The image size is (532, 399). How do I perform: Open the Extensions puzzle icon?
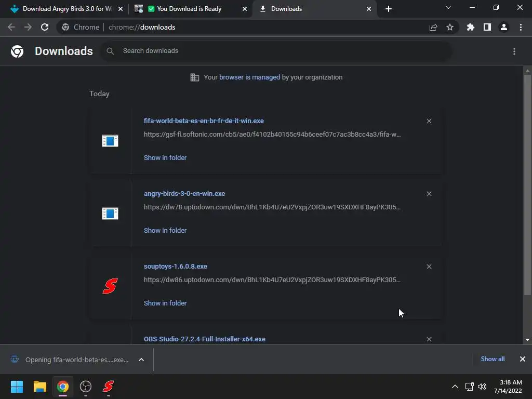click(471, 27)
